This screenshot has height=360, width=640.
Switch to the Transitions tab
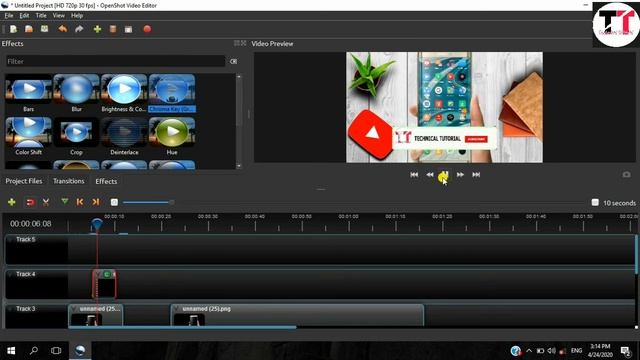(x=69, y=181)
